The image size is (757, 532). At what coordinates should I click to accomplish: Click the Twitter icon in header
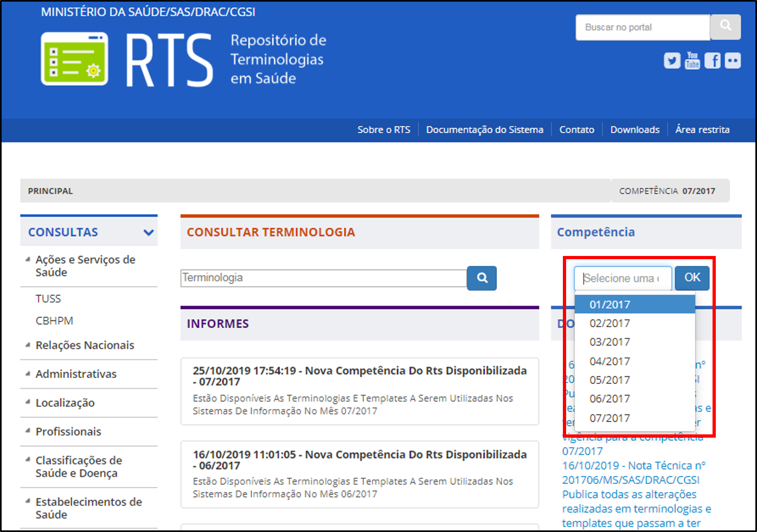click(672, 61)
